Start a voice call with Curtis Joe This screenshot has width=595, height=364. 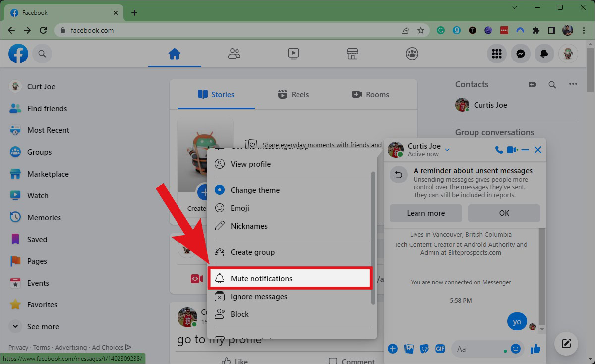coord(499,150)
